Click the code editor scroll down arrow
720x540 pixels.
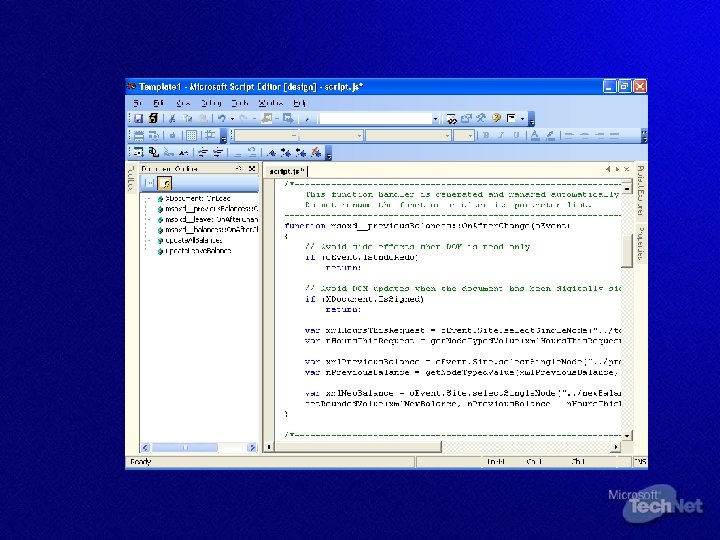point(627,435)
